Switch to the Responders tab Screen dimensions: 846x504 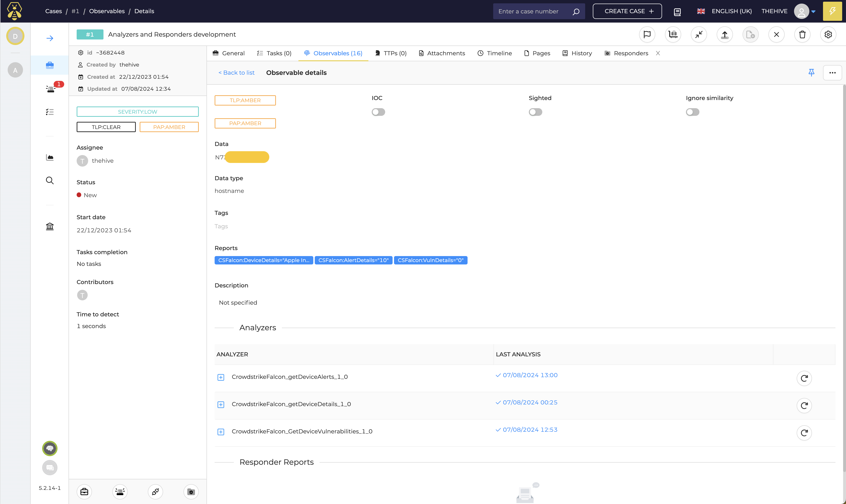point(631,53)
